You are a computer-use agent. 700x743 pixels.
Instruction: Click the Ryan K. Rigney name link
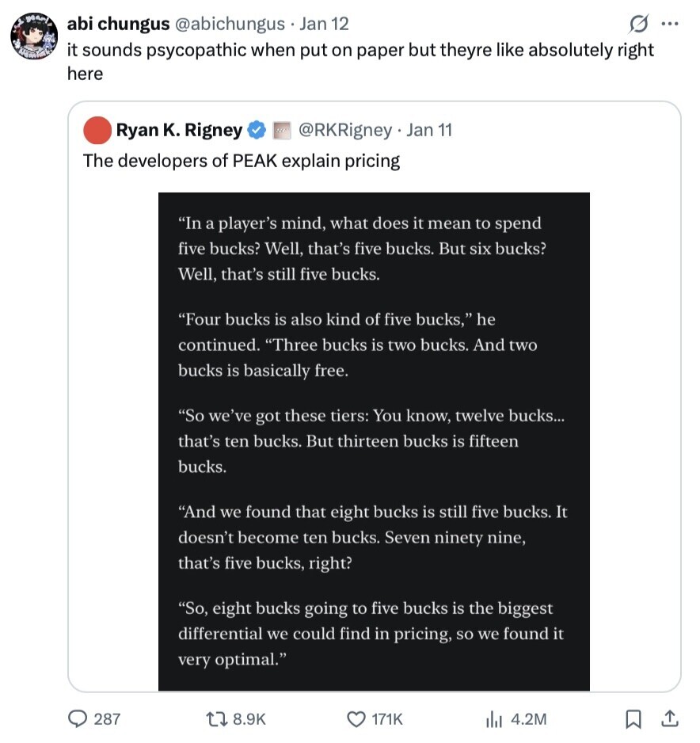click(x=179, y=130)
